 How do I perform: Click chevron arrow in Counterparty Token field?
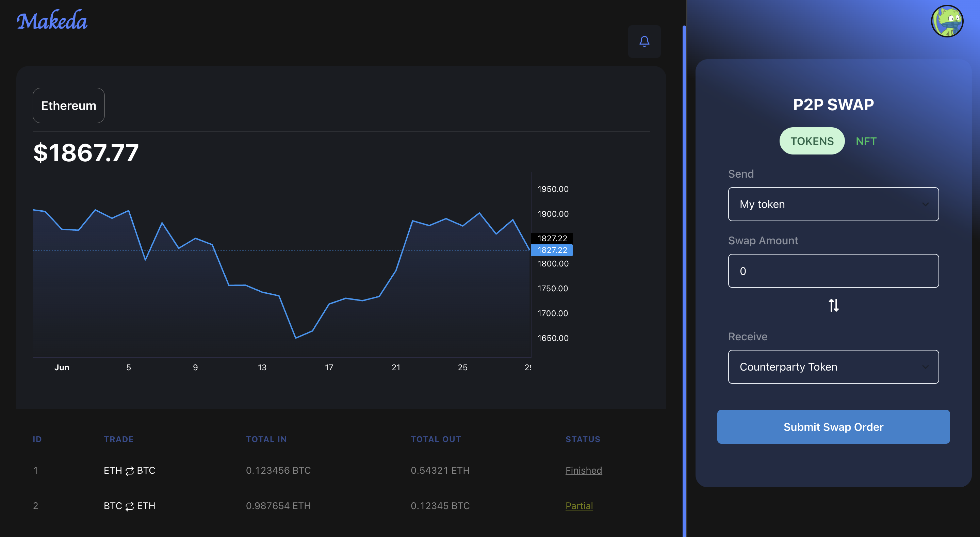pyautogui.click(x=925, y=367)
